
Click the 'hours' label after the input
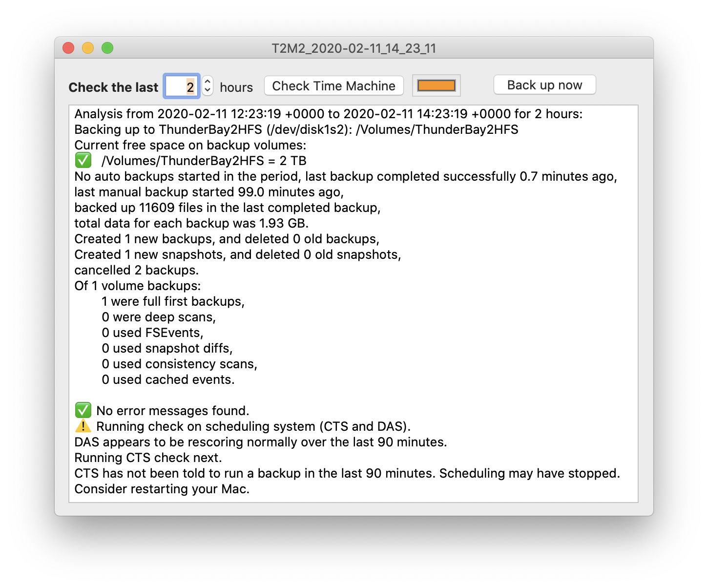pos(236,87)
